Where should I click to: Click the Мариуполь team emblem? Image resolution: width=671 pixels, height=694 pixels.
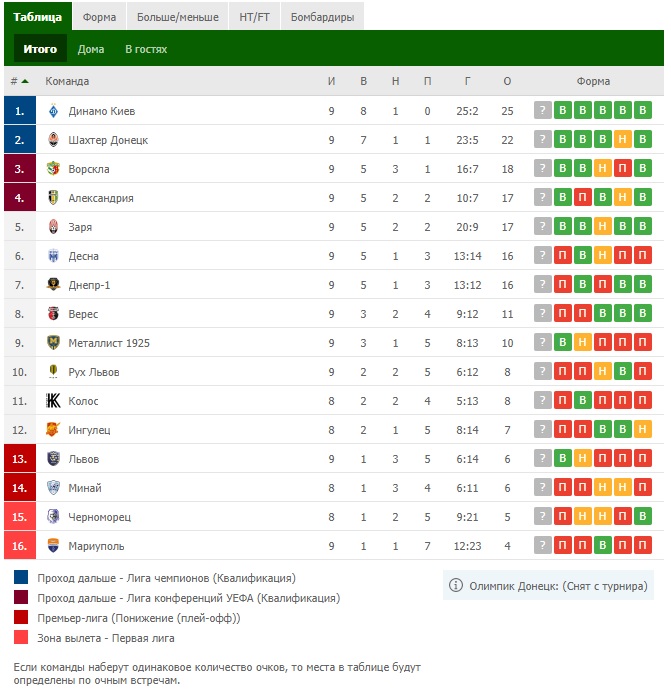pos(53,545)
